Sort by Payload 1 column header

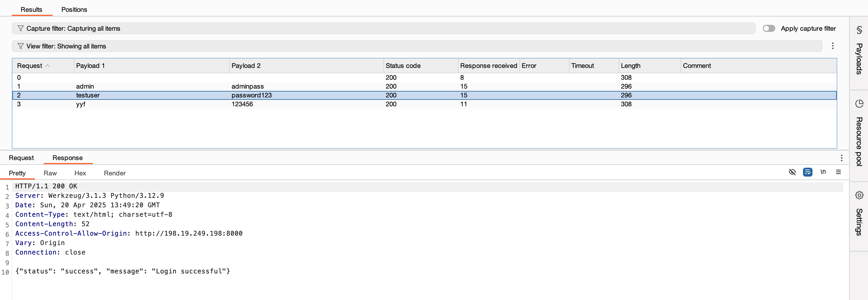point(152,66)
